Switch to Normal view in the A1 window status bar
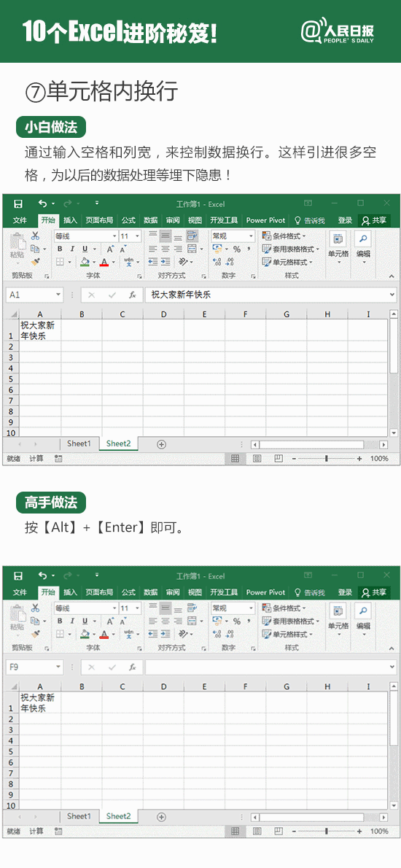401x868 pixels. point(235,458)
